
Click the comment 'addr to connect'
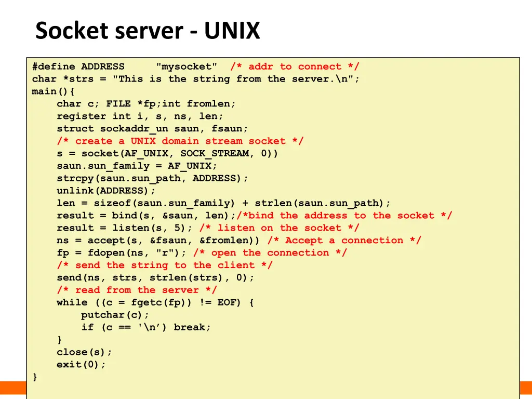point(294,66)
